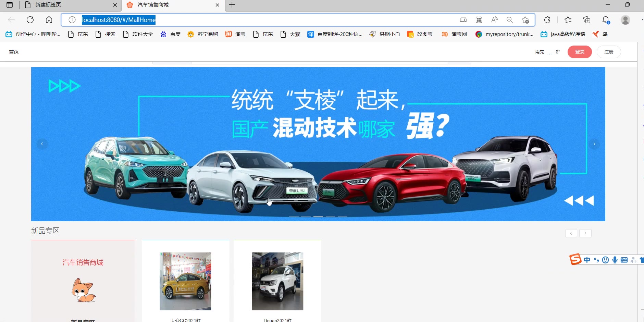Open the 百度翻译 bookmark
This screenshot has width=644, height=322.
(x=335, y=34)
